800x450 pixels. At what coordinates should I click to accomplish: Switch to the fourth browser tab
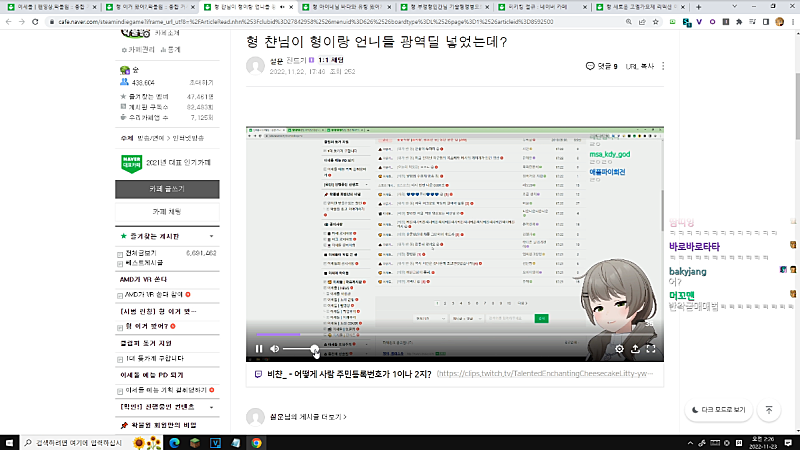click(346, 7)
